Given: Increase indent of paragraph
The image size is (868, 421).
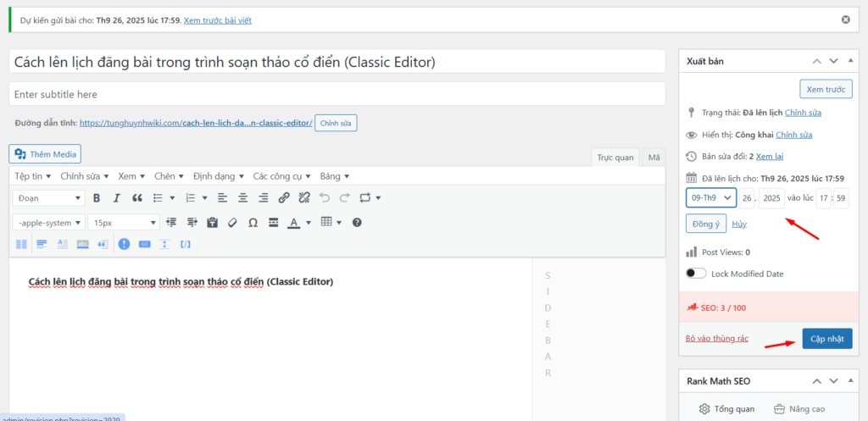Looking at the screenshot, I should pos(192,223).
